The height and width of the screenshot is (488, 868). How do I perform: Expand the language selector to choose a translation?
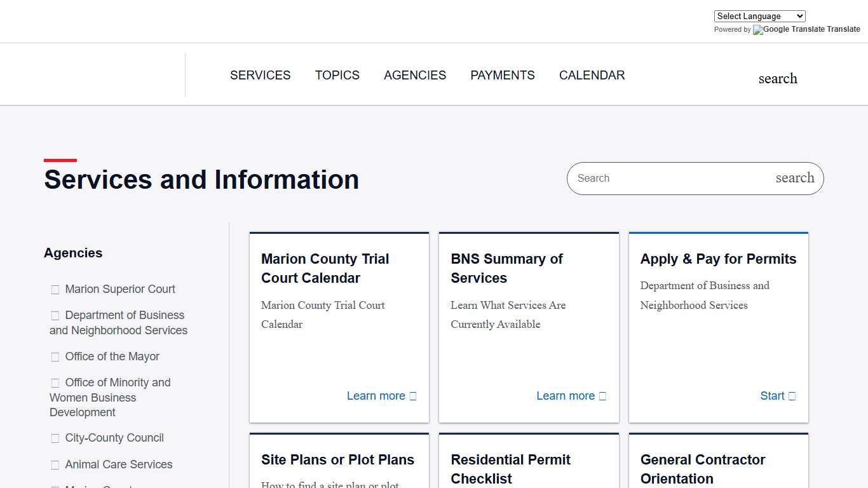759,16
